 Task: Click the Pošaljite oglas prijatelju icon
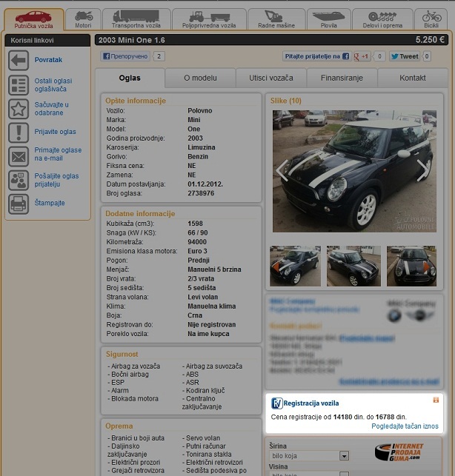tap(19, 180)
